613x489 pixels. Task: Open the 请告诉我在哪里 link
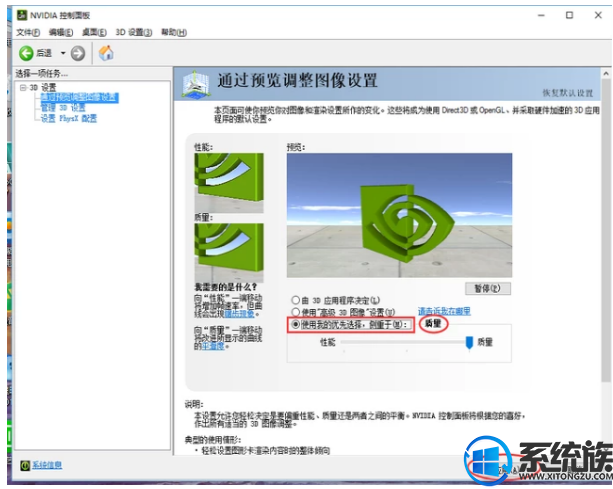(x=444, y=311)
